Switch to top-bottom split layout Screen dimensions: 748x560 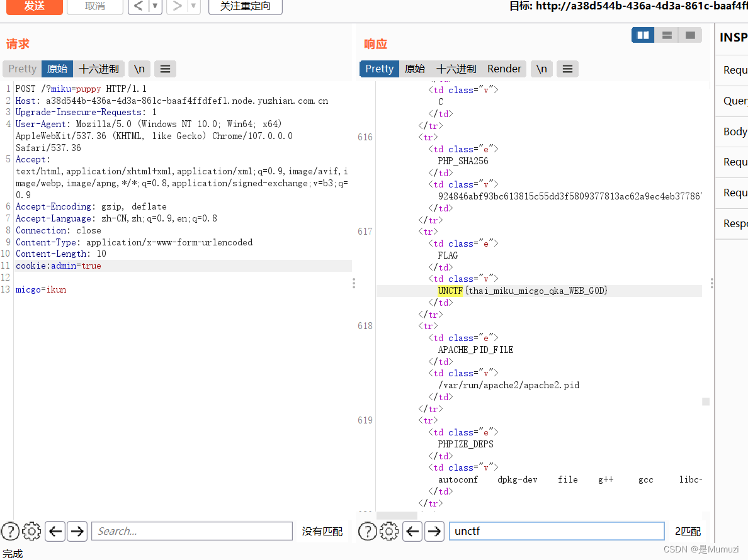pos(667,35)
